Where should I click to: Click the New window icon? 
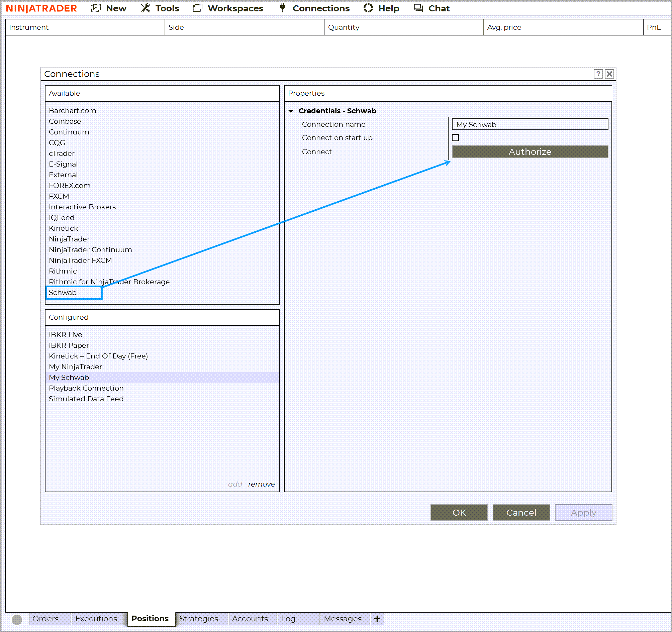point(96,8)
